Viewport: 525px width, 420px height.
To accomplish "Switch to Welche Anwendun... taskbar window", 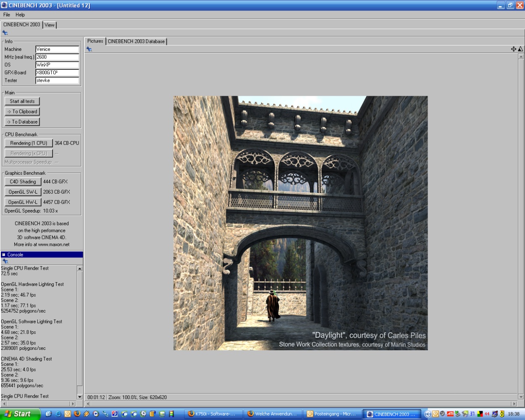I will [x=273, y=414].
